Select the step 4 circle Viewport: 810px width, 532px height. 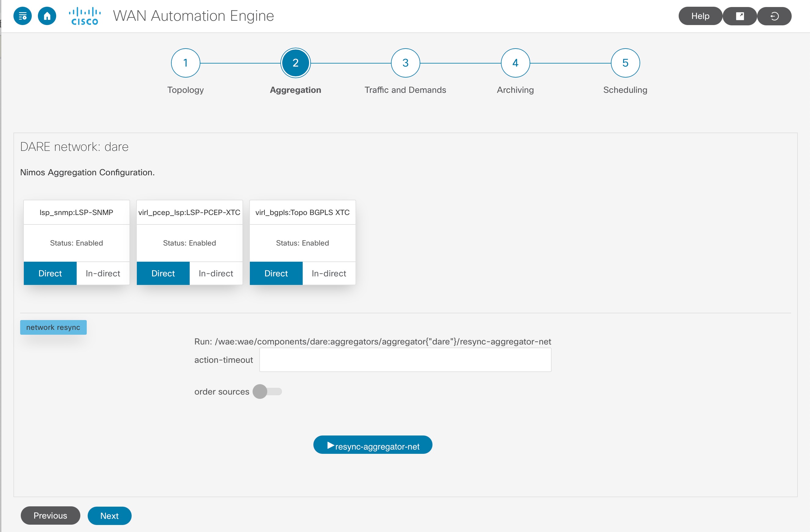pos(515,63)
